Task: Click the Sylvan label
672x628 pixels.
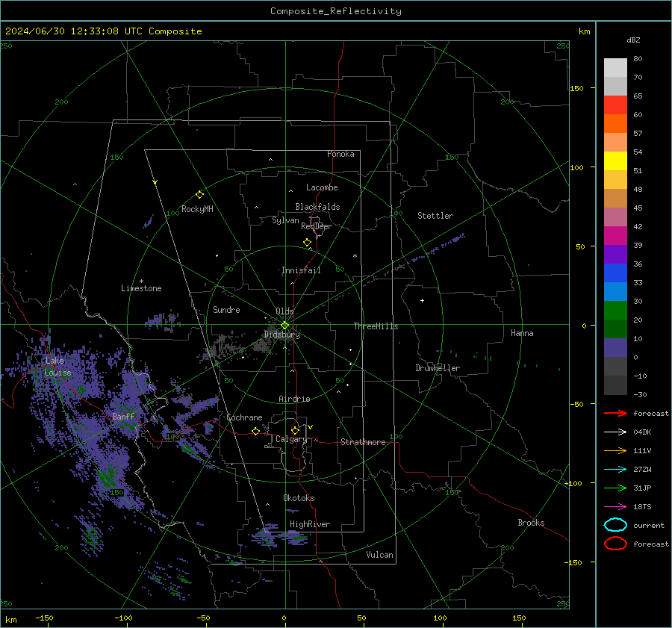Action: coord(285,220)
